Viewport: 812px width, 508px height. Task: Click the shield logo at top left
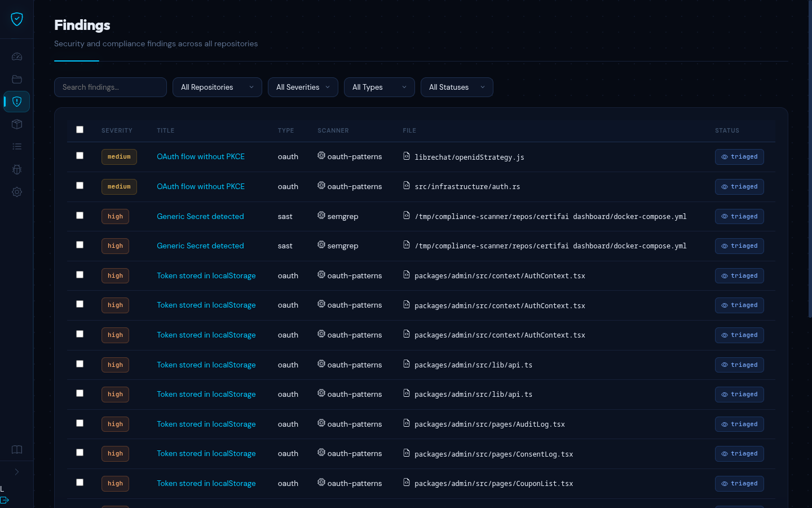17,19
